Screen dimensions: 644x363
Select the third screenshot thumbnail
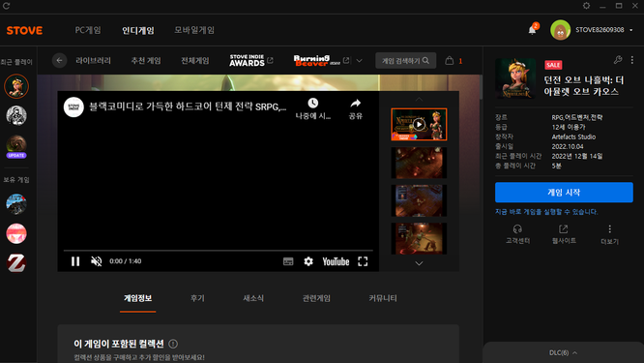click(419, 200)
